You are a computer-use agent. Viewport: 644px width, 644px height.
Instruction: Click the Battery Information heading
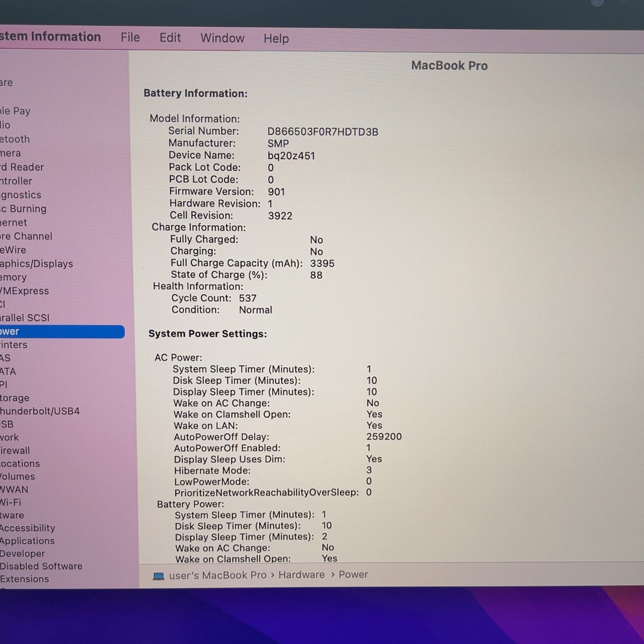(195, 93)
